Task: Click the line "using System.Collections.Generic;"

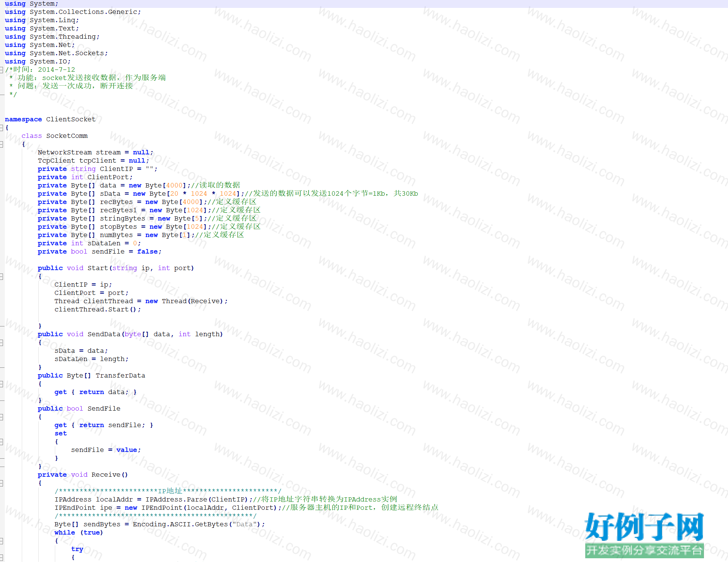Action: click(x=73, y=12)
